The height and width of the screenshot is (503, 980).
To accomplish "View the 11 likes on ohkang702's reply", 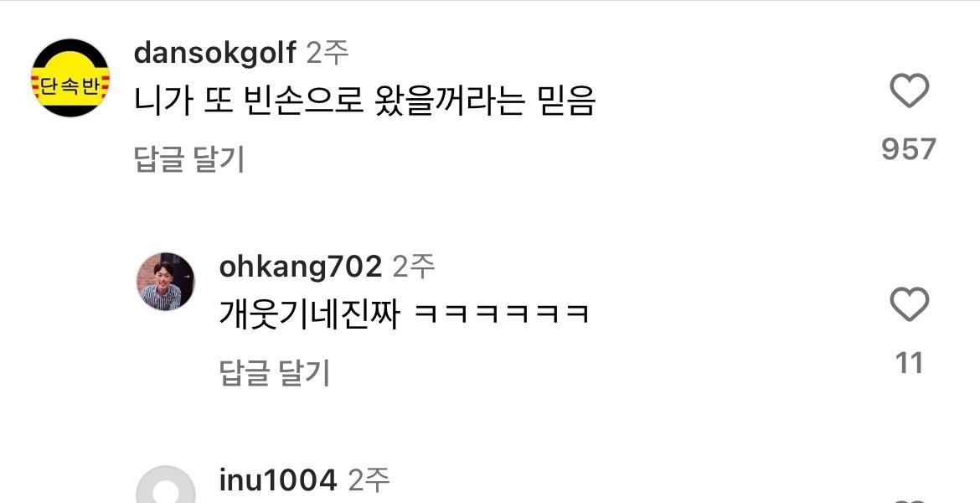I will (910, 363).
